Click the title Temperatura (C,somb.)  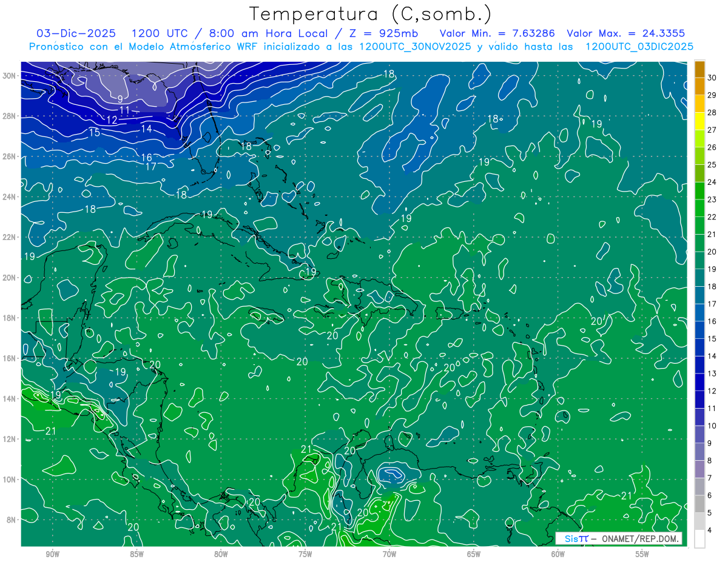(x=371, y=14)
